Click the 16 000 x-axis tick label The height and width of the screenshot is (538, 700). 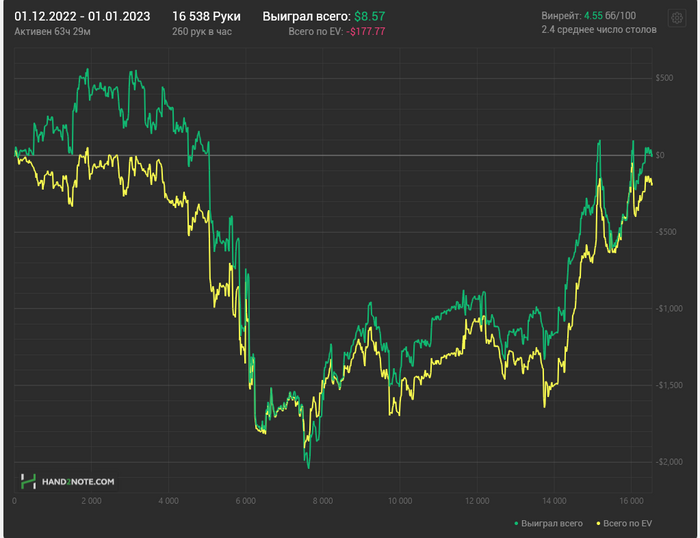632,501
